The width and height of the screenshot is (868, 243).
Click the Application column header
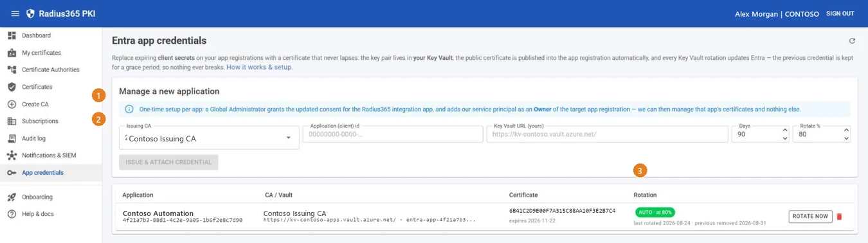138,195
